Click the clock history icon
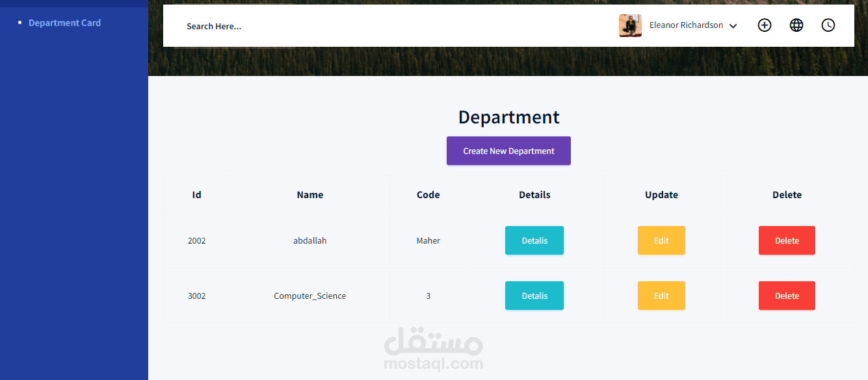This screenshot has width=868, height=380. point(828,25)
